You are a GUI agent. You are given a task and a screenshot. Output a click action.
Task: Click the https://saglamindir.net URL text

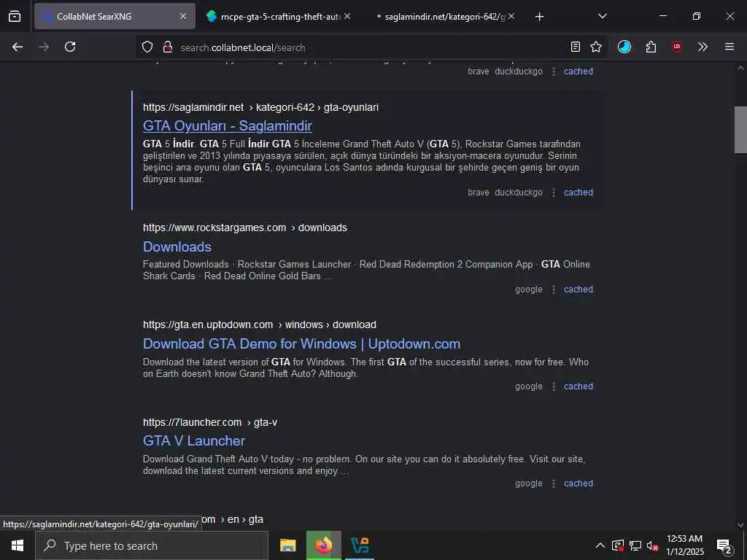tap(193, 107)
